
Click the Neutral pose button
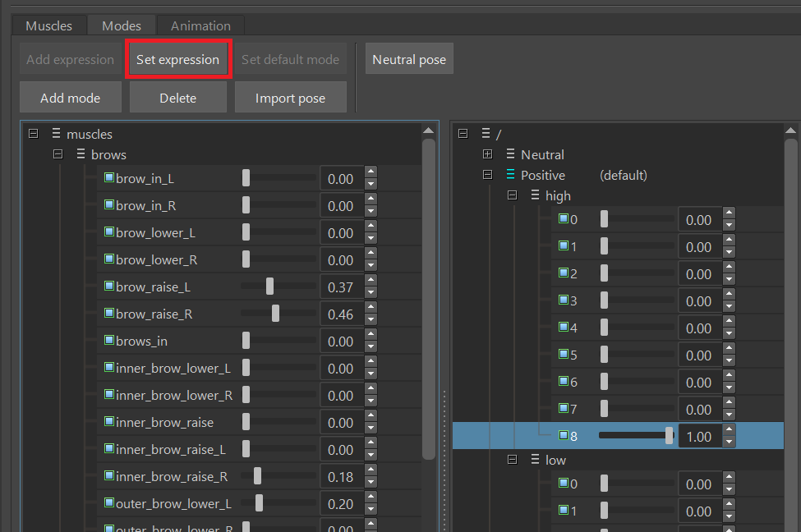click(x=409, y=59)
